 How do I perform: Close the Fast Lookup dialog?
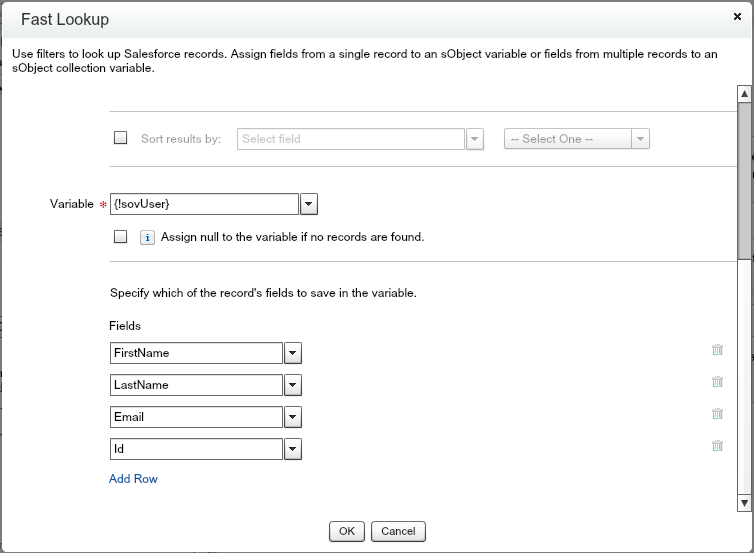[x=737, y=17]
